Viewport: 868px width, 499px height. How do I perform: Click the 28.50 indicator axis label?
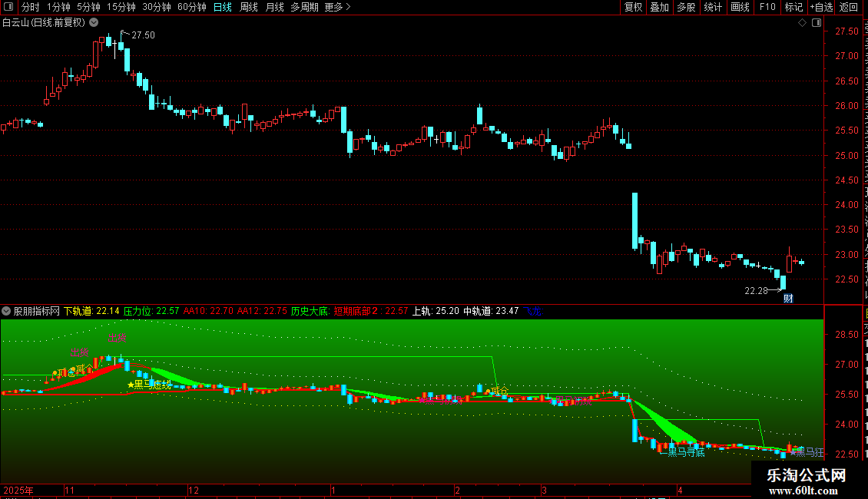point(847,335)
